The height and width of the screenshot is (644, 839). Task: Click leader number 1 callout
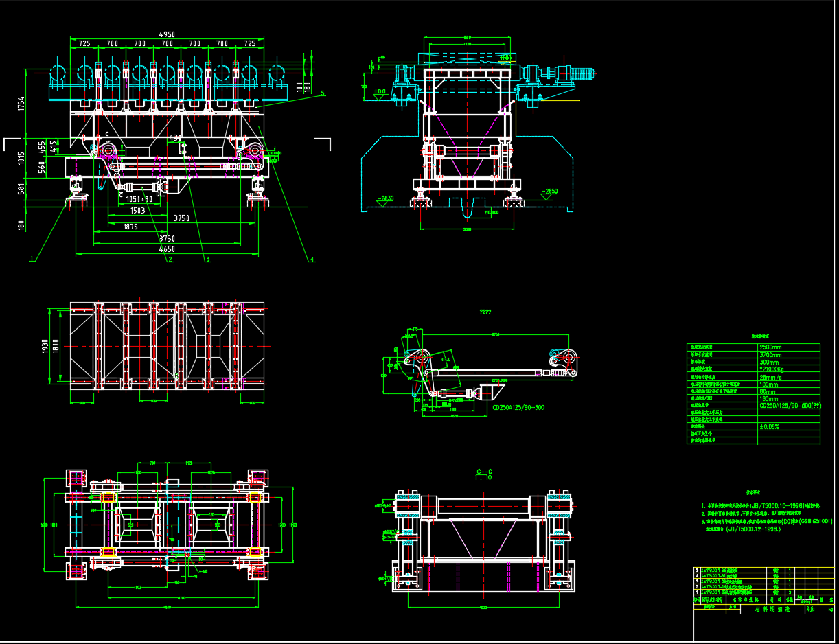coord(31,260)
